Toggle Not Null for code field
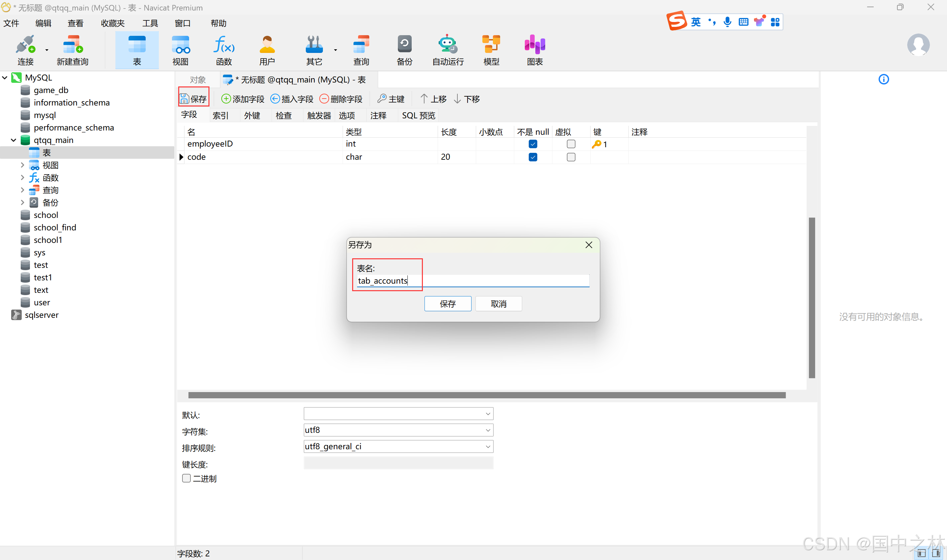This screenshot has height=560, width=947. click(x=533, y=157)
